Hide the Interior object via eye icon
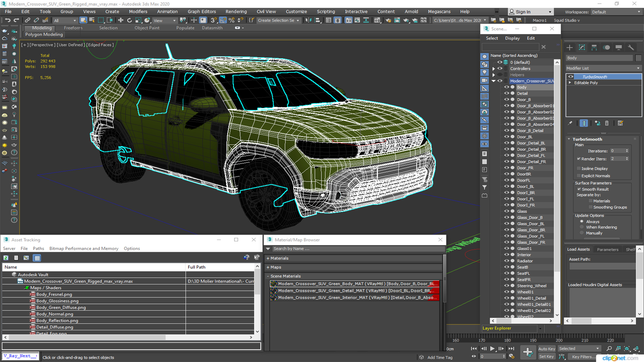The image size is (644, 362). (x=506, y=255)
